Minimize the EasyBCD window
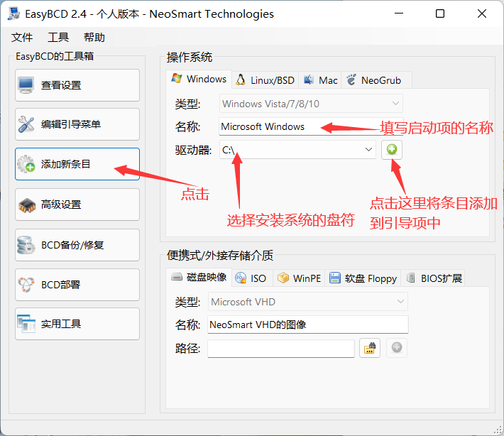Viewport: 504px width, 436px height. [x=399, y=13]
